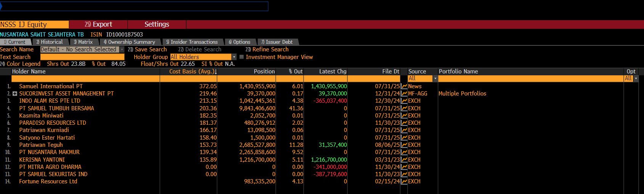Click Refine Search
Image resolution: width=644 pixels, height=194 pixels.
(x=267, y=49)
